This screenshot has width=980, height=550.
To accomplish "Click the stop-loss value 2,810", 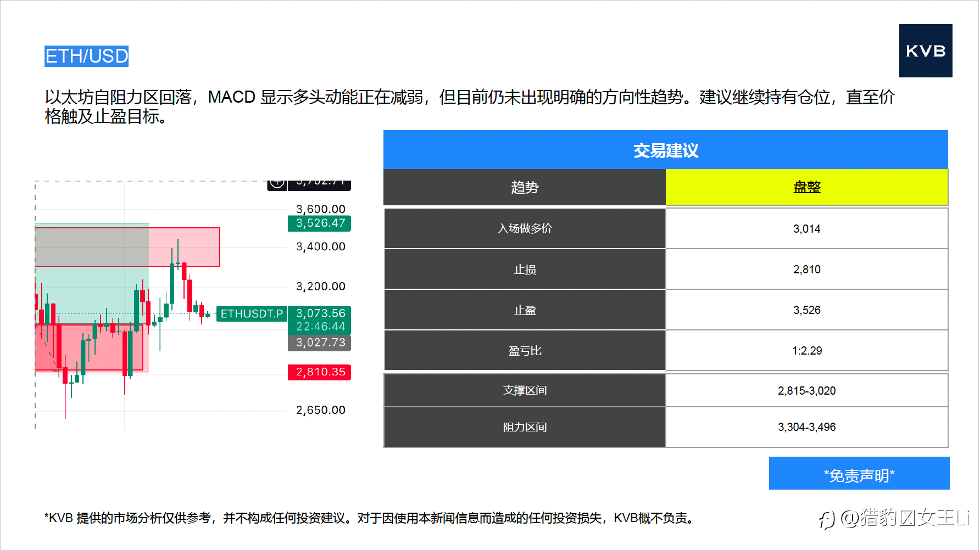I will (807, 270).
